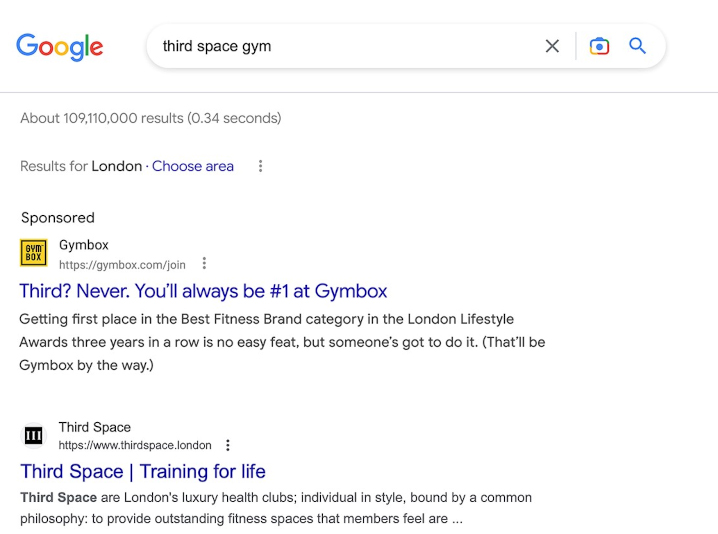The image size is (718, 534).
Task: Click the Gymbox yellow favicon
Action: [34, 254]
